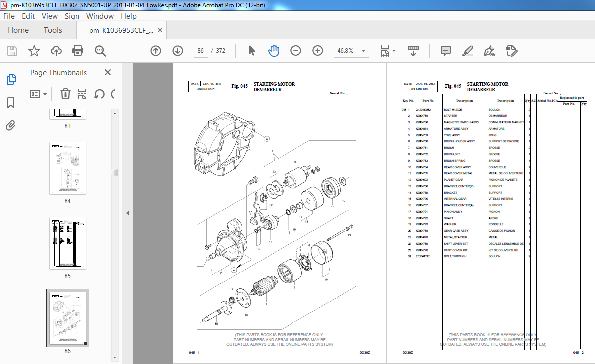Open the Edit menu

click(x=28, y=16)
